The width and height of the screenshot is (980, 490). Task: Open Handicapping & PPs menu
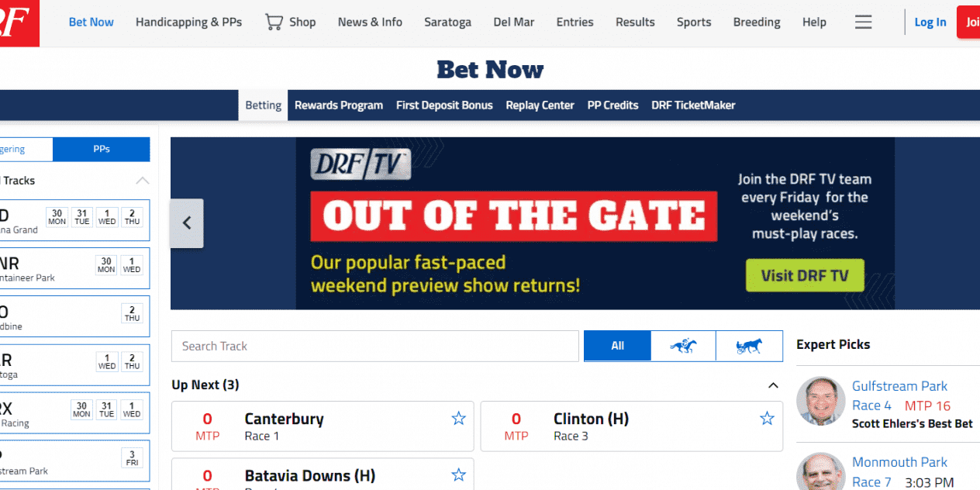[188, 22]
